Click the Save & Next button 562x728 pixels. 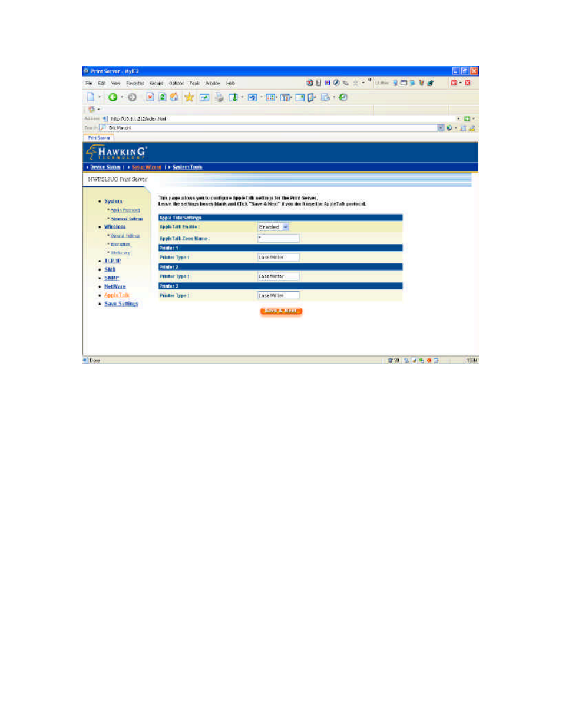[281, 311]
